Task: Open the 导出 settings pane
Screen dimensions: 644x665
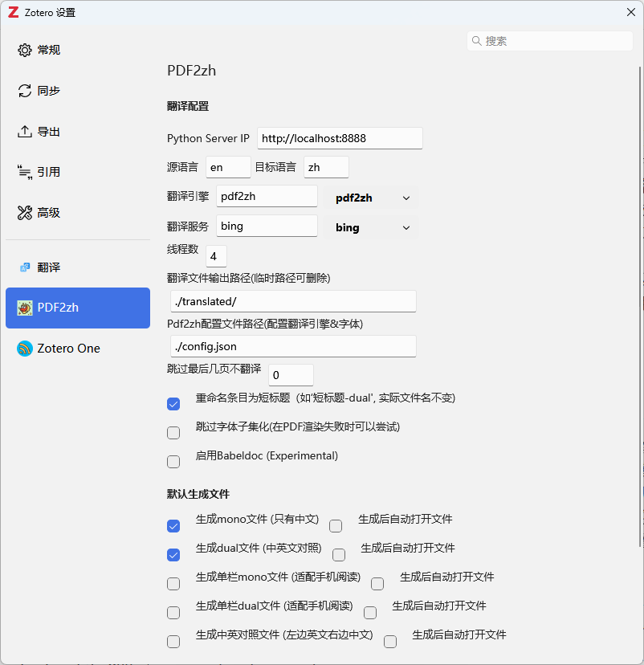Action: click(78, 132)
